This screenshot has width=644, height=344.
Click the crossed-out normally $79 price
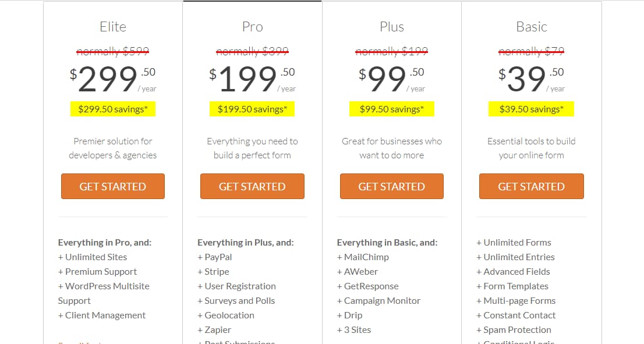(530, 51)
